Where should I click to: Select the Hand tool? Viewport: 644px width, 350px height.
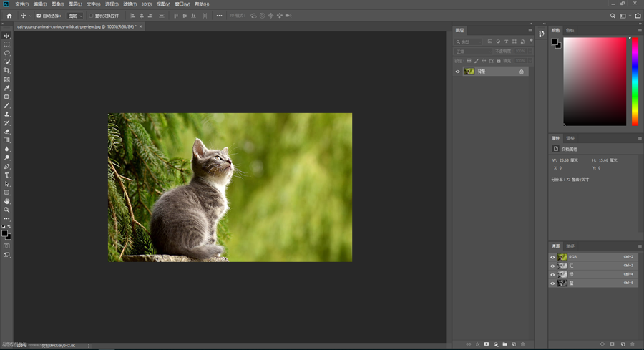click(7, 201)
